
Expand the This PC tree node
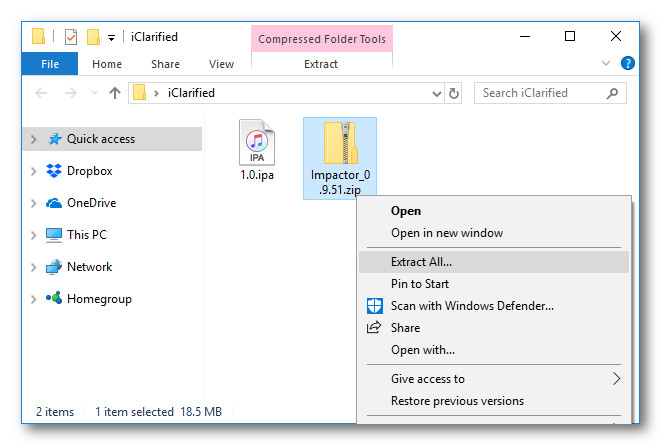click(34, 236)
